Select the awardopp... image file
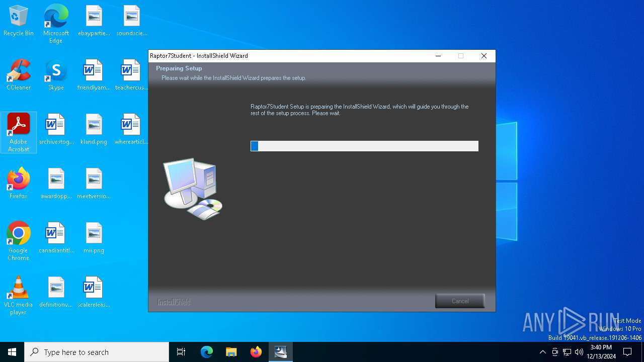 pos(56,184)
